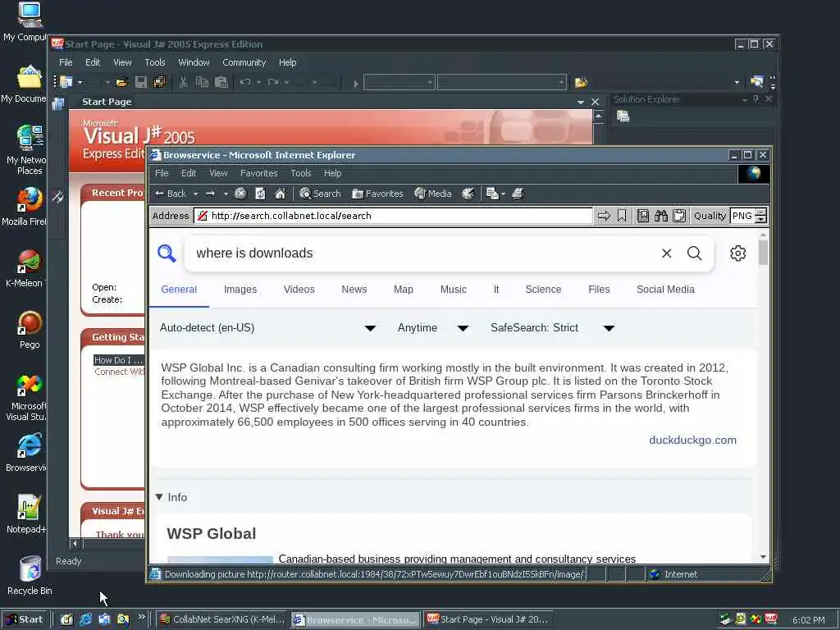This screenshot has width=840, height=630.
Task: Open the Toolbox side tab in Visual J#
Action: click(58, 197)
